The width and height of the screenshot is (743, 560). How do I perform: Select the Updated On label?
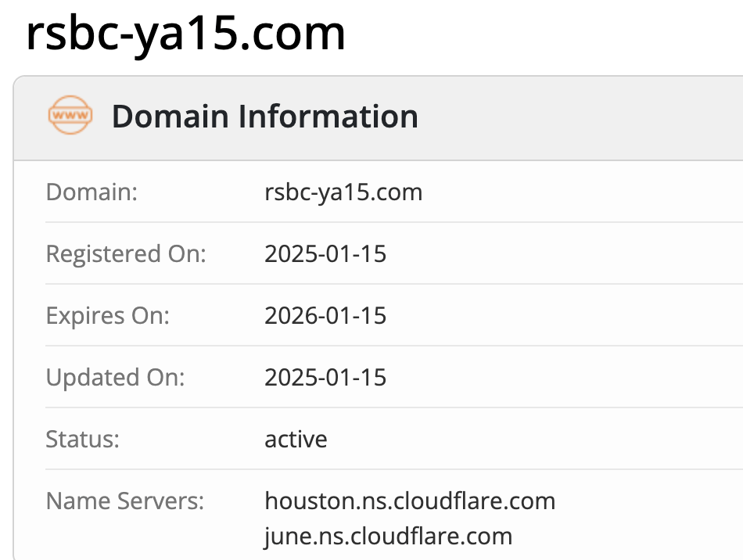point(116,377)
